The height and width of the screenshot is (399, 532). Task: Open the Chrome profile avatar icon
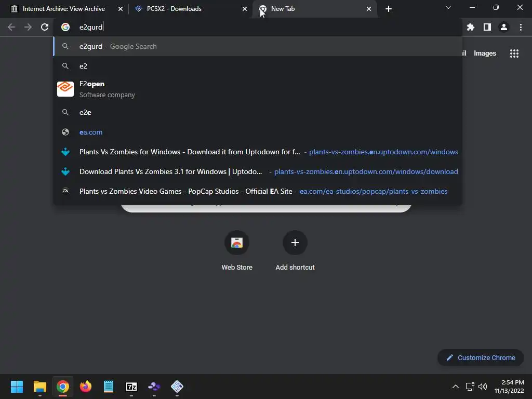(504, 27)
